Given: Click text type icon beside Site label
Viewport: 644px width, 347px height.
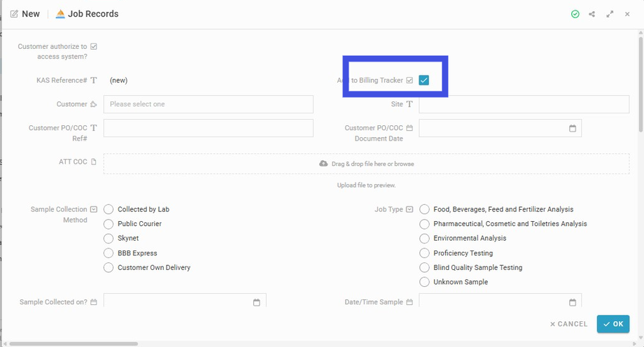Looking at the screenshot, I should [x=409, y=104].
